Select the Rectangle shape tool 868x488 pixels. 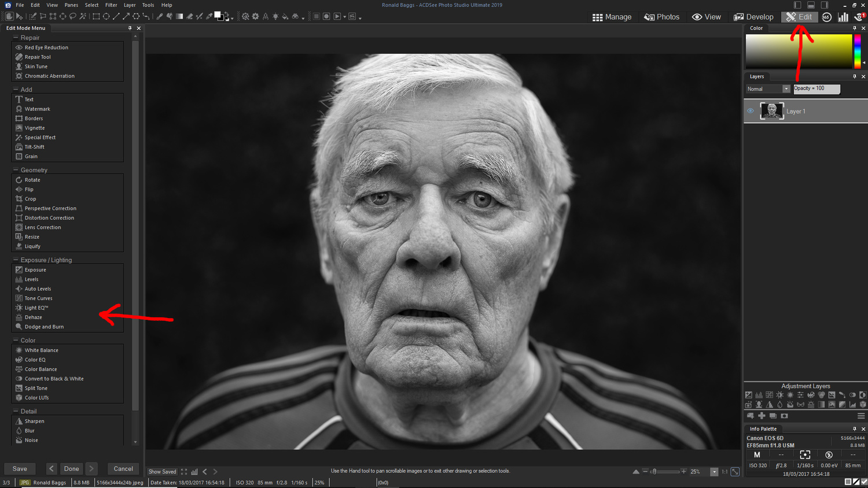[96, 17]
